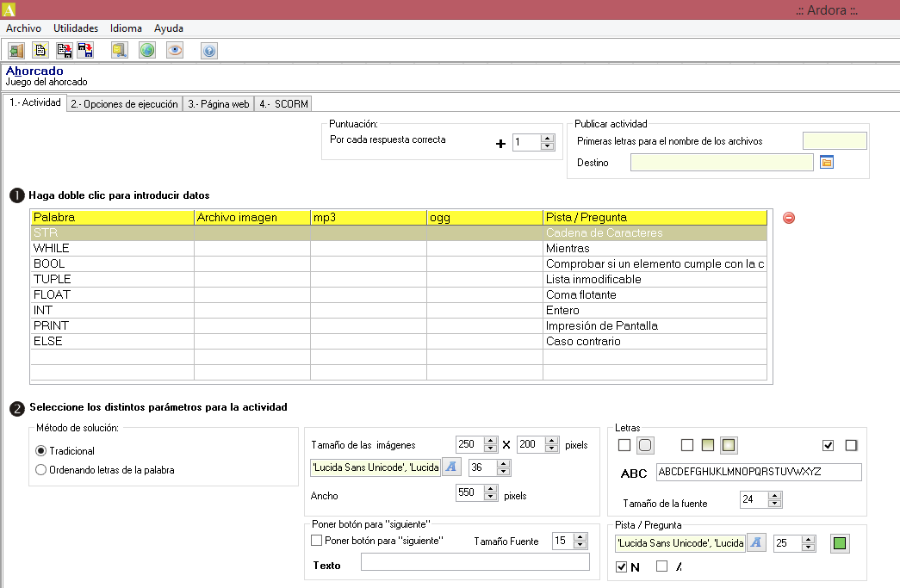Image resolution: width=900 pixels, height=588 pixels.
Task: Preview the activity with the eye icon
Action: [175, 51]
